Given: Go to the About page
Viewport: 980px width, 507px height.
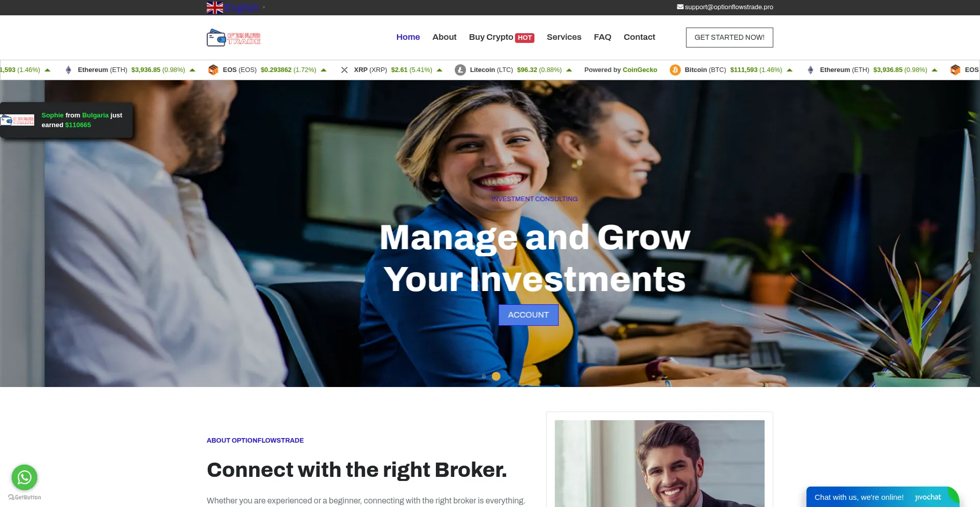Looking at the screenshot, I should click(x=444, y=37).
